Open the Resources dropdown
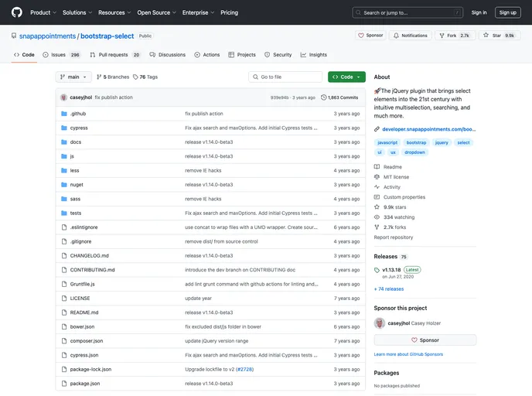 tap(114, 12)
